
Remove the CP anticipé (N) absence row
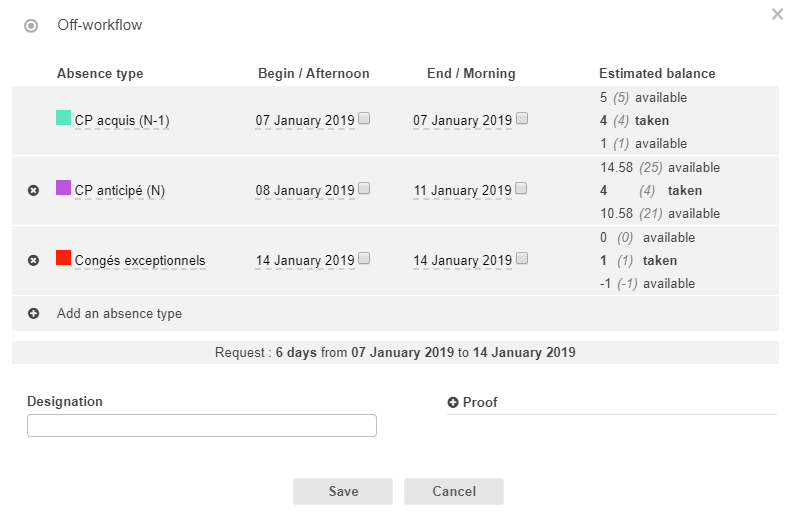pos(33,190)
